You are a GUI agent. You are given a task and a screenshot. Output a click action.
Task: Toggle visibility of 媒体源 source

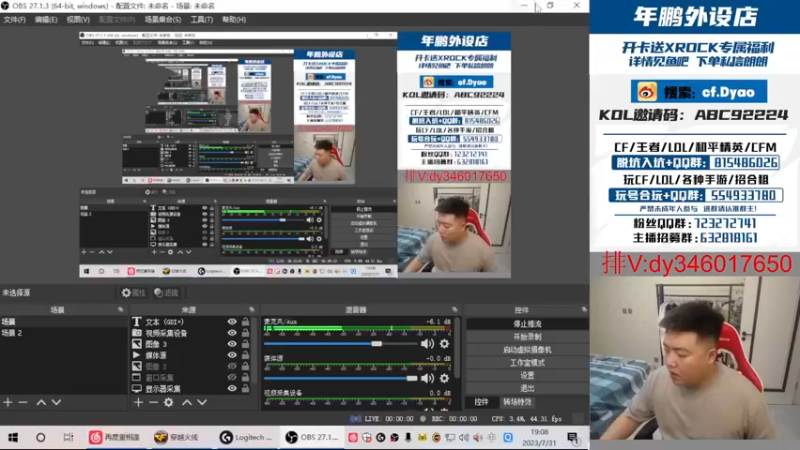click(x=232, y=355)
